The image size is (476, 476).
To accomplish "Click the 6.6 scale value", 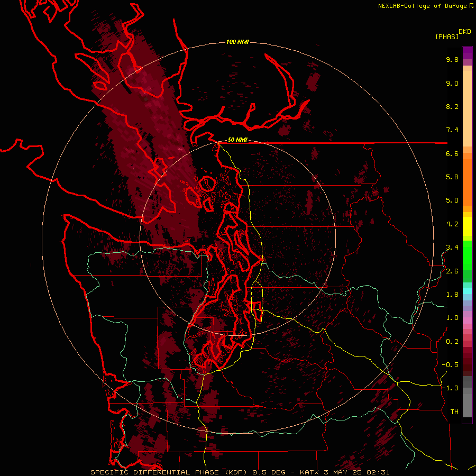I will (x=452, y=153).
